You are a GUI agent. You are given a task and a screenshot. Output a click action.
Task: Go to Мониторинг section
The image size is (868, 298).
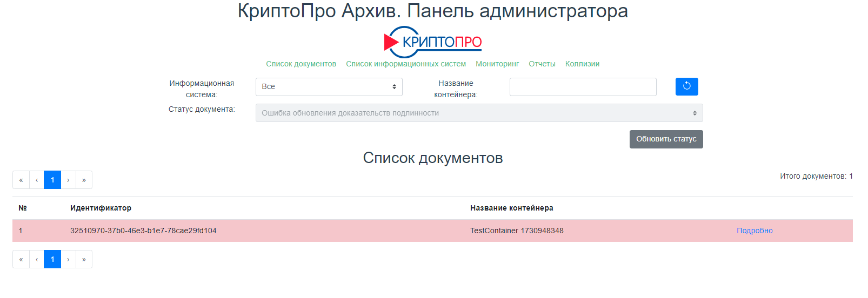(x=497, y=64)
